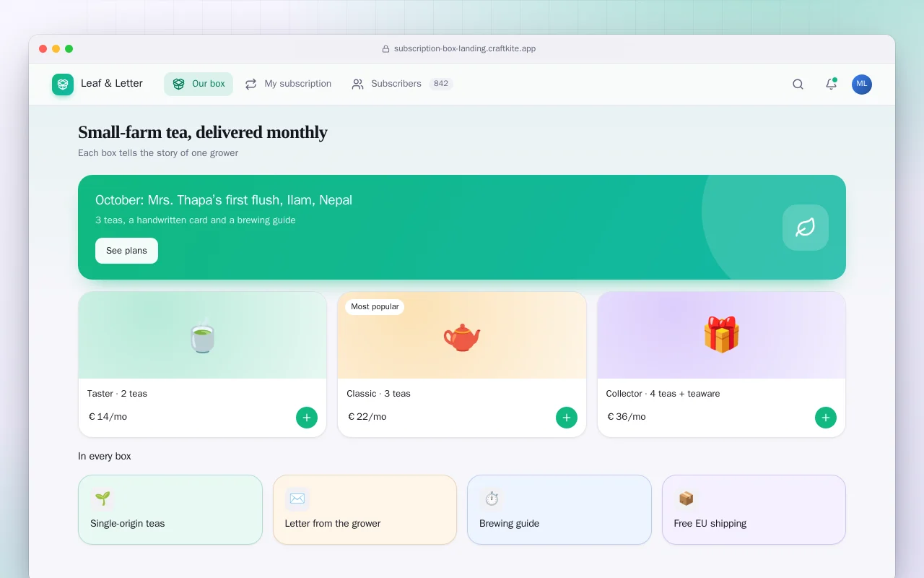Click the See plans button

(126, 251)
